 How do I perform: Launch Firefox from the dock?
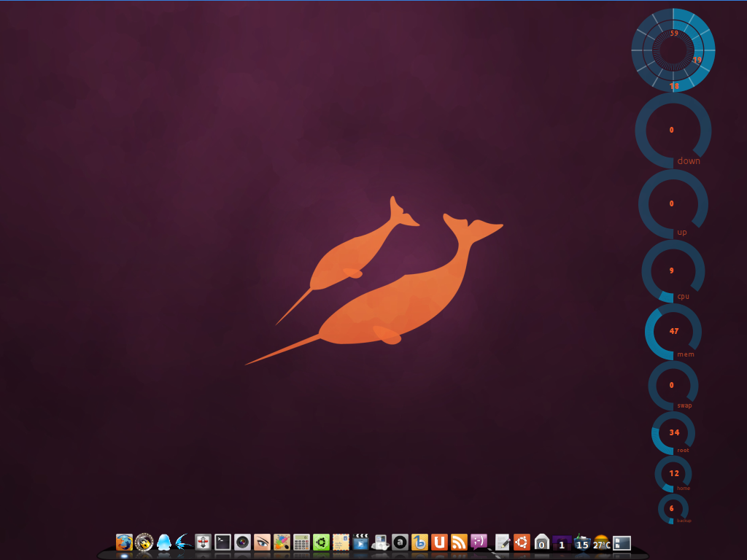click(124, 542)
